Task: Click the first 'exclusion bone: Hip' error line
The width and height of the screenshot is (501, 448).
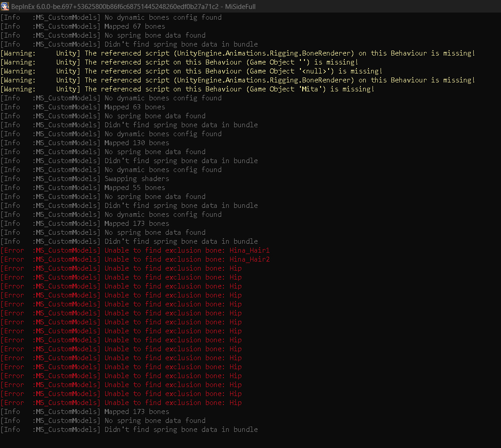Action: click(173, 268)
